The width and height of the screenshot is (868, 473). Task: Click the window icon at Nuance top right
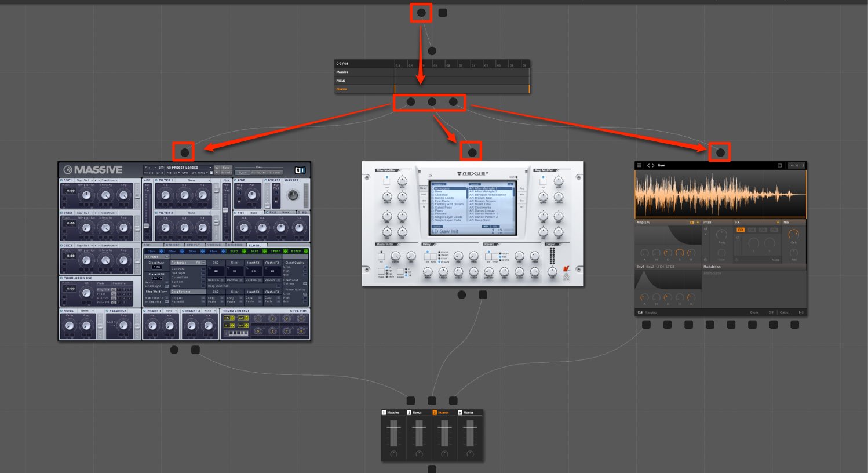[779, 165]
